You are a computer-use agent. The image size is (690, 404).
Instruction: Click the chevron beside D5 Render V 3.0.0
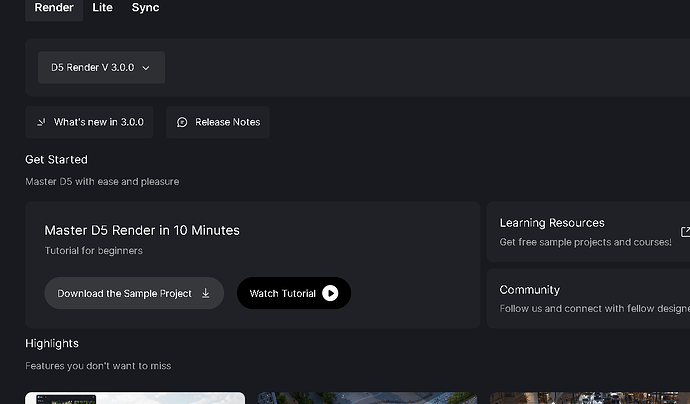(146, 68)
